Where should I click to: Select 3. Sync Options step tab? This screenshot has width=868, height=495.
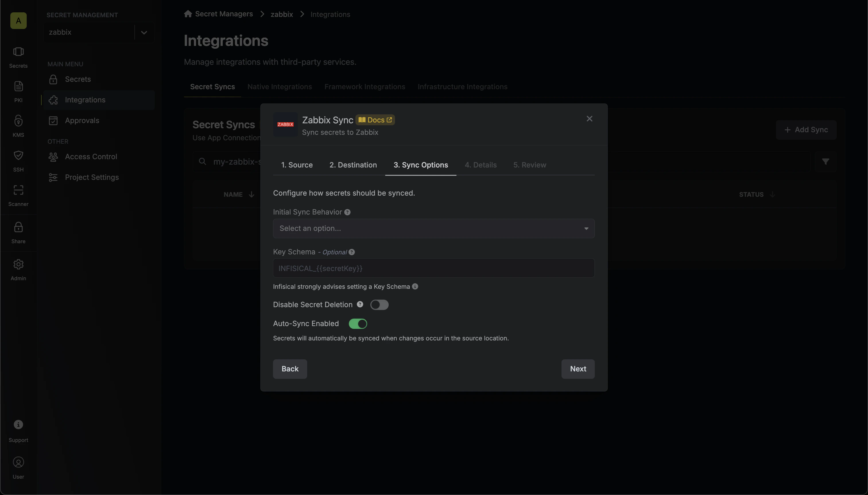(x=421, y=165)
